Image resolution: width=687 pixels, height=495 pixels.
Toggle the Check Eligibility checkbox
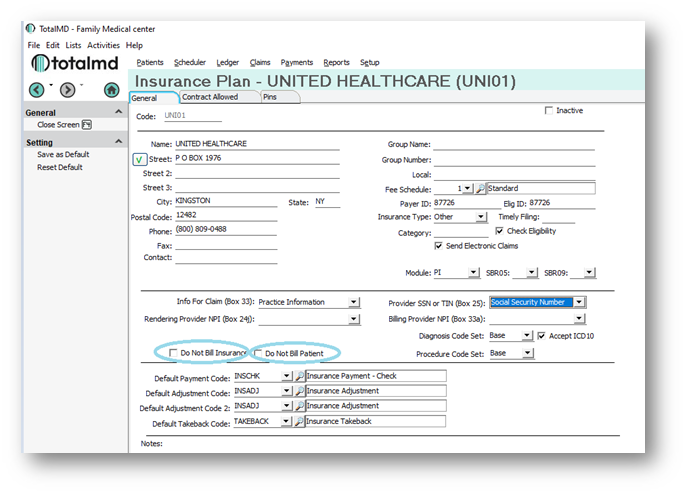[499, 231]
